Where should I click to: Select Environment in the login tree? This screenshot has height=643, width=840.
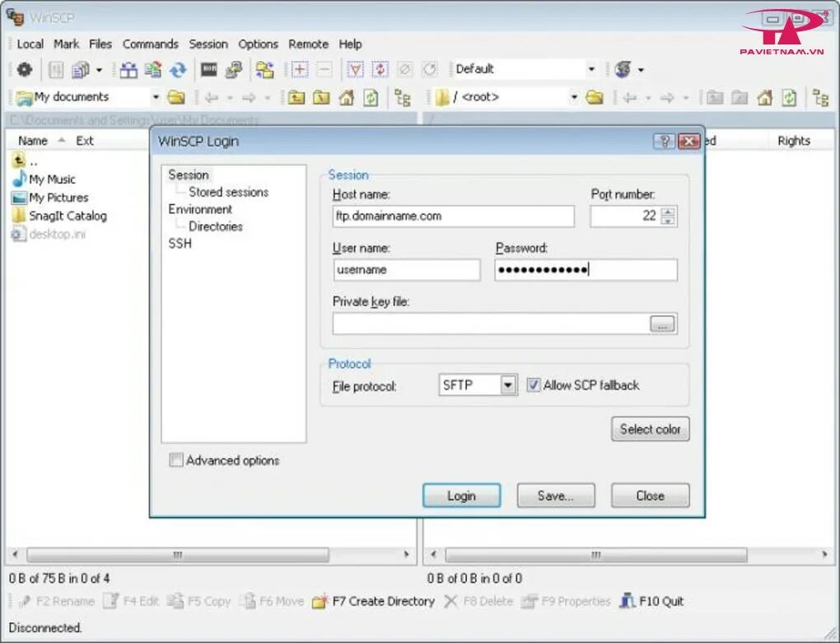tap(200, 209)
